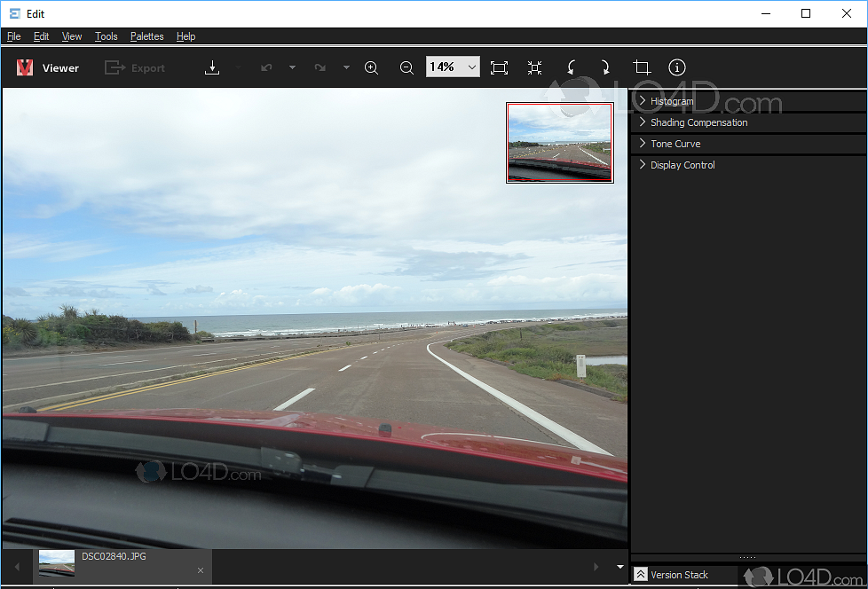Open the Tools menu
Screen dimensions: 868x589
tap(106, 36)
